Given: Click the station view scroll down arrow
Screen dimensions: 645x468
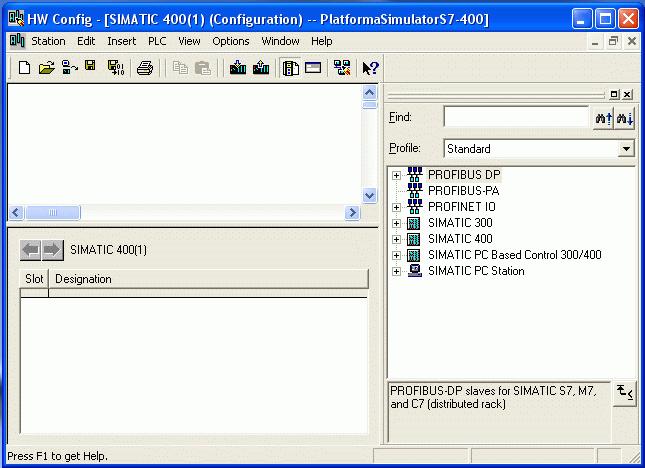Looking at the screenshot, I should tap(369, 195).
